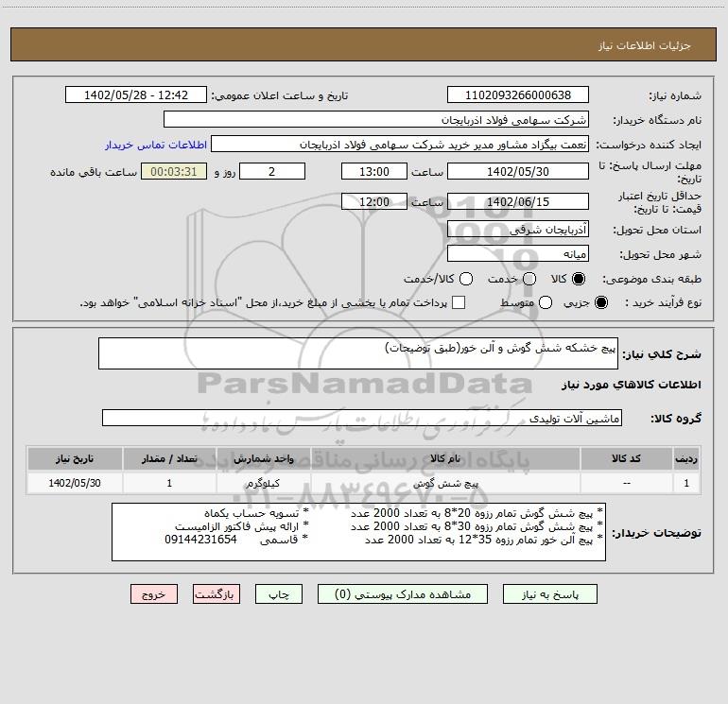Click the شماره نیاز number field
The height and width of the screenshot is (704, 728).
pos(518,94)
